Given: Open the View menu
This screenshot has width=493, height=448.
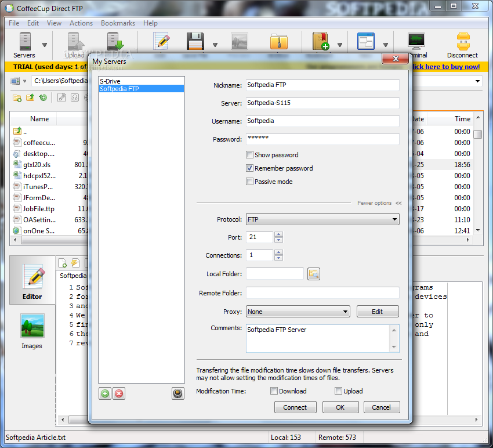Looking at the screenshot, I should [x=54, y=23].
